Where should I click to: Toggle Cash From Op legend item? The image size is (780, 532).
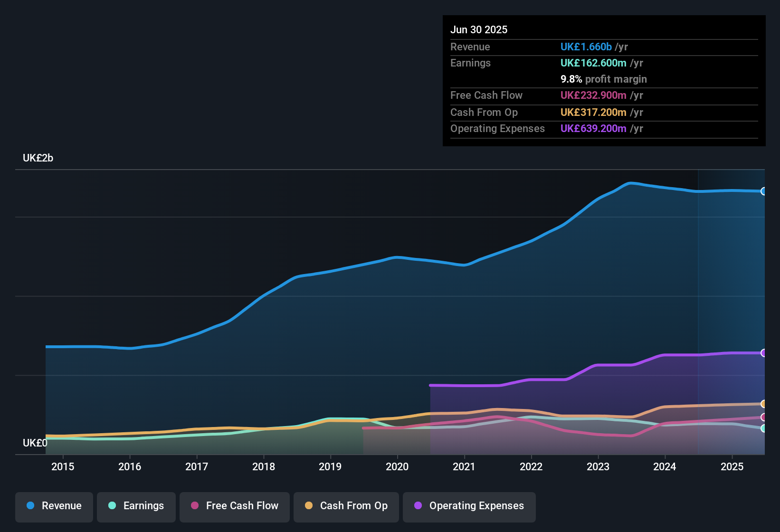tap(346, 506)
